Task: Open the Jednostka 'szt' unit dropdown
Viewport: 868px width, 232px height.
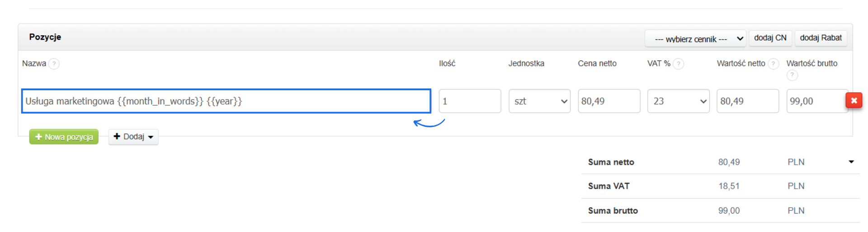Action: [539, 101]
